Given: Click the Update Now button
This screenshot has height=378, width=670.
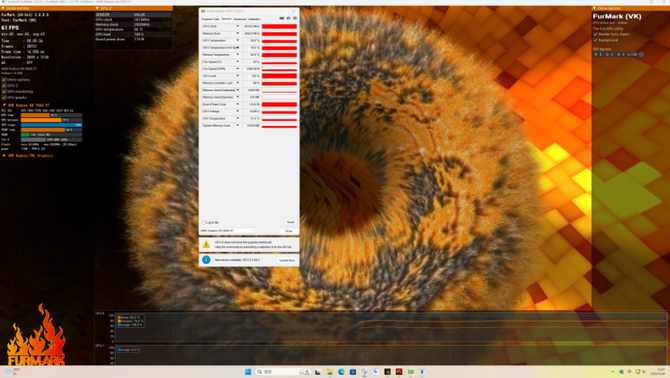Looking at the screenshot, I should pyautogui.click(x=287, y=260).
